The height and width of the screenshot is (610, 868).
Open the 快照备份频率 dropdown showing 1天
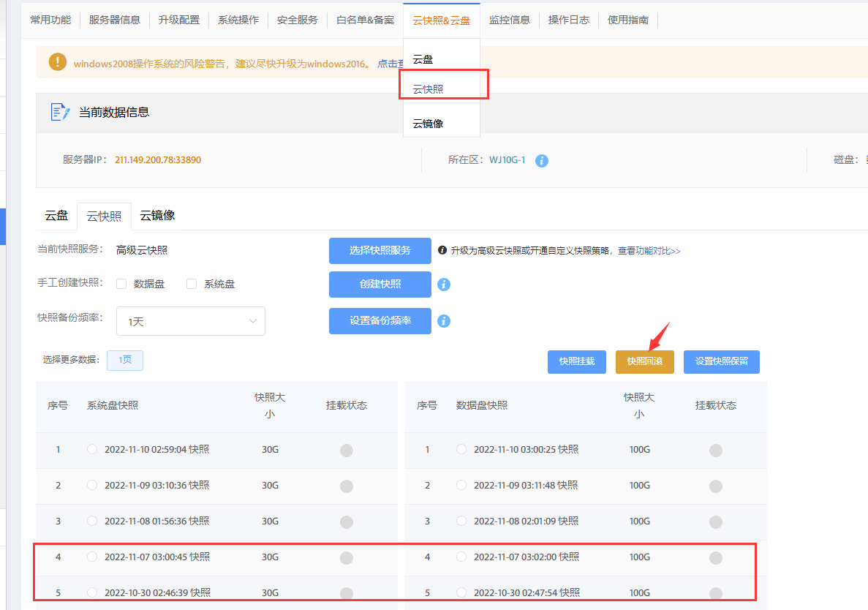click(x=190, y=320)
